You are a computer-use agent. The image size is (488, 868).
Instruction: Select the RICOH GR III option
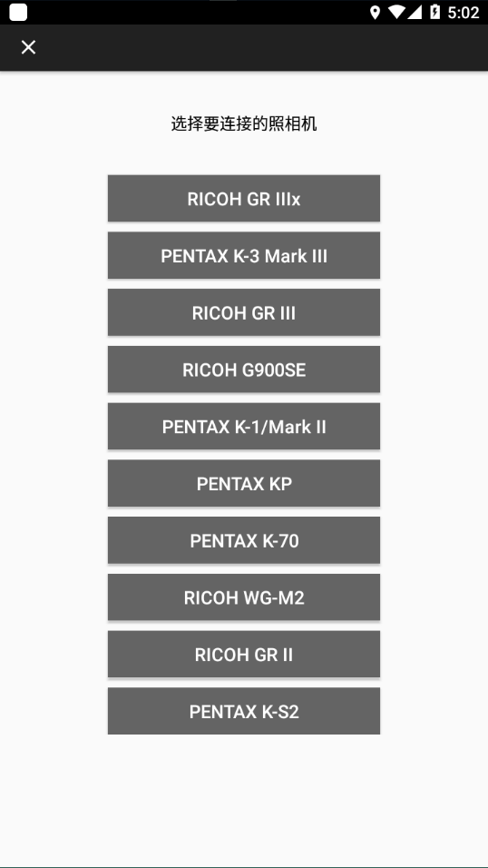244,312
